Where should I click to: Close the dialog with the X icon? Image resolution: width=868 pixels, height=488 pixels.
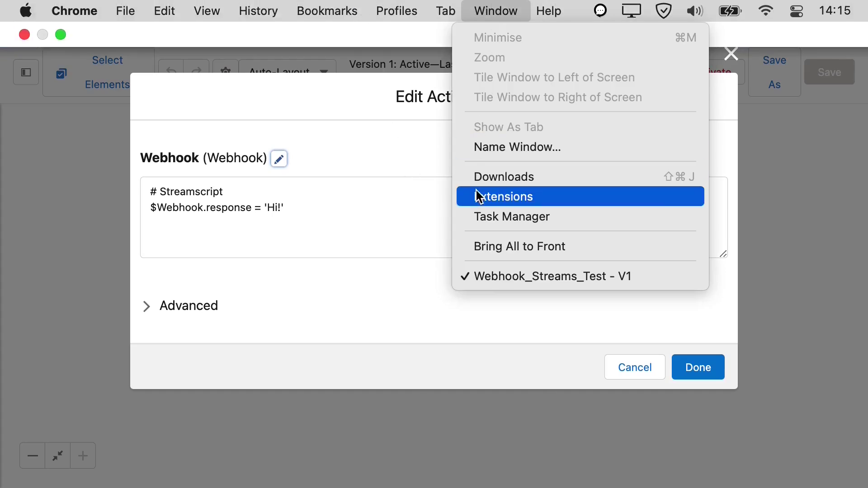(731, 54)
